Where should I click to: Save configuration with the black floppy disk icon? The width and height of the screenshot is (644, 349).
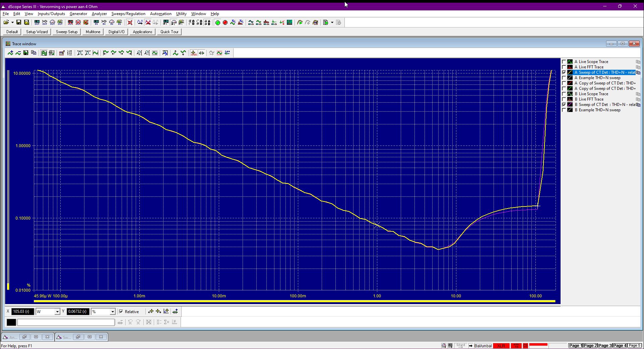pos(19,22)
